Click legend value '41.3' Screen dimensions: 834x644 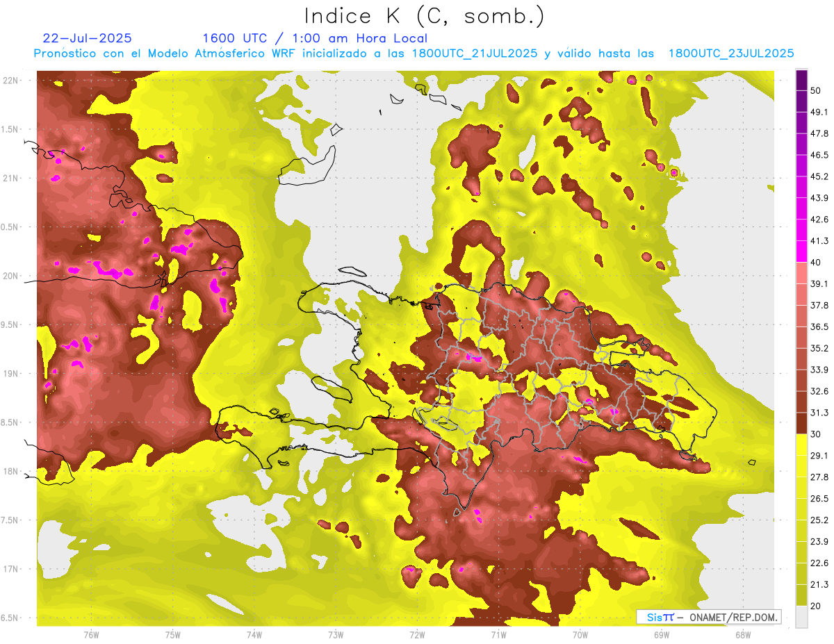[819, 241]
